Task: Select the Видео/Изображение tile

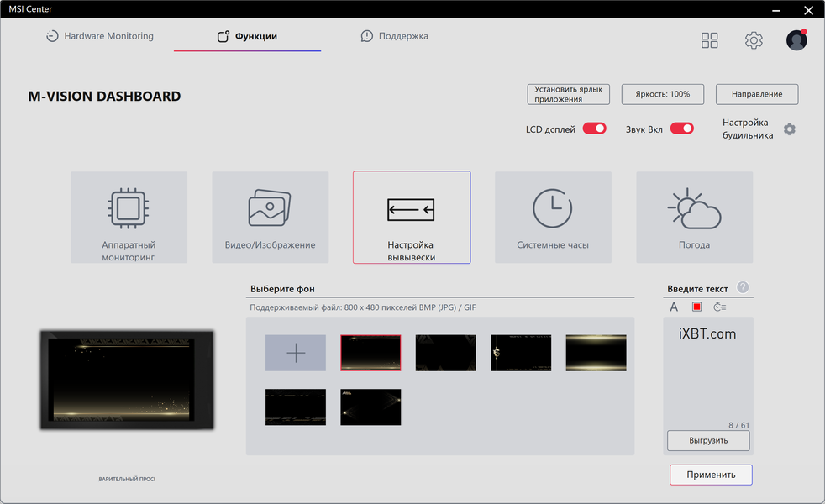Action: [x=270, y=217]
